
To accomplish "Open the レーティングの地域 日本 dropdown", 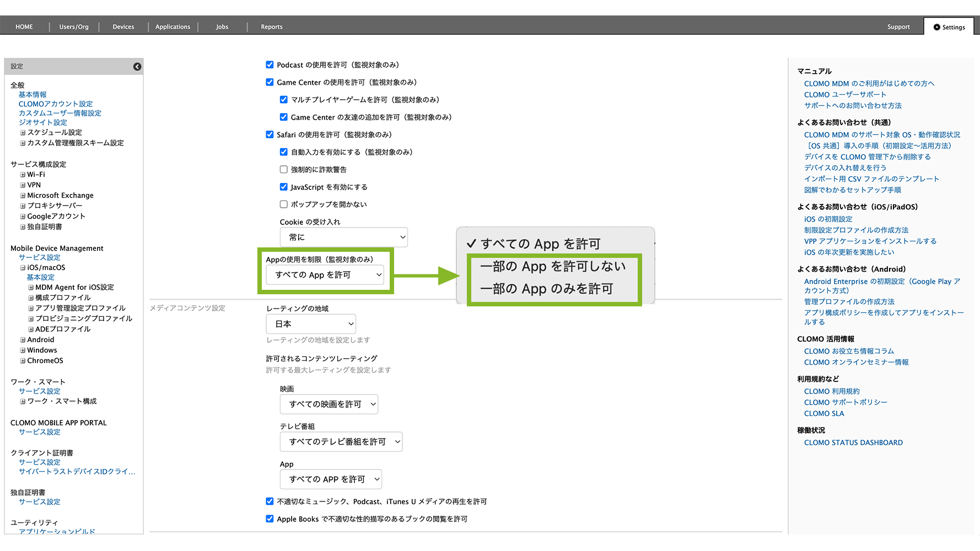I will tap(311, 324).
